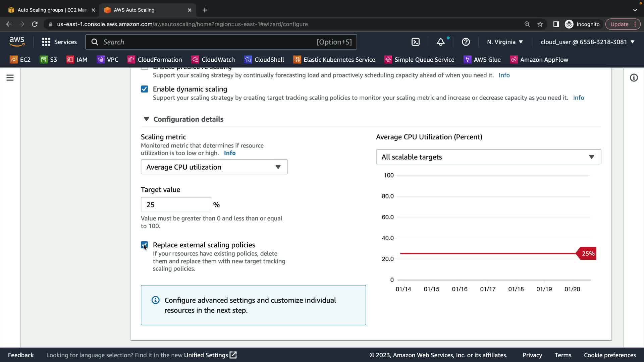Collapse the Configuration details section
The width and height of the screenshot is (644, 362).
pyautogui.click(x=146, y=119)
